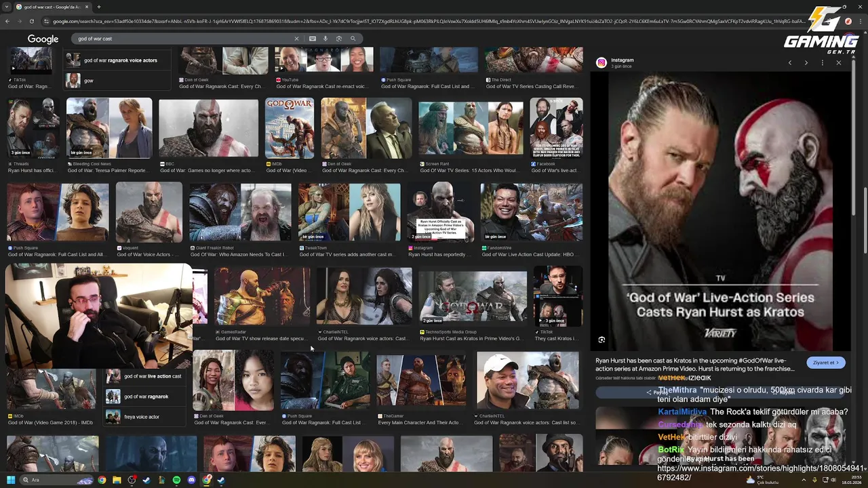Screen dimensions: 868x488
Task: Open Screen Rant 15 Actors image result
Action: tap(471, 129)
